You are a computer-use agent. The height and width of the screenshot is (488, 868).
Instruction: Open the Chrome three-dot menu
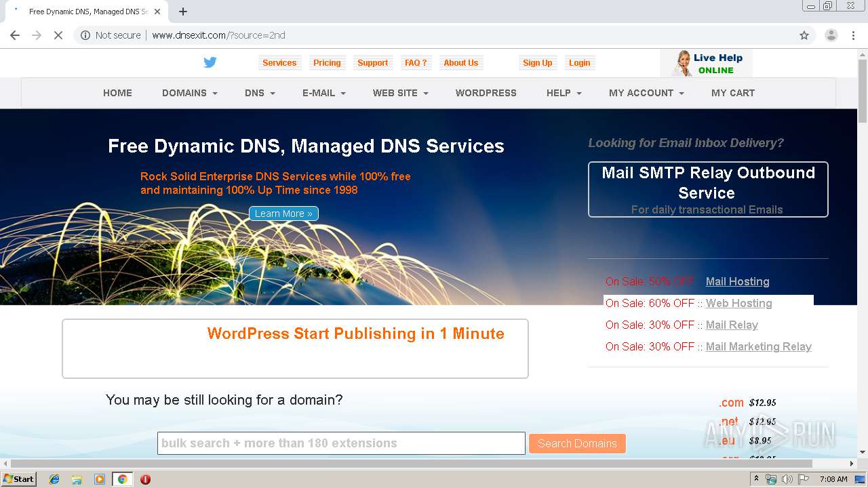[x=853, y=35]
